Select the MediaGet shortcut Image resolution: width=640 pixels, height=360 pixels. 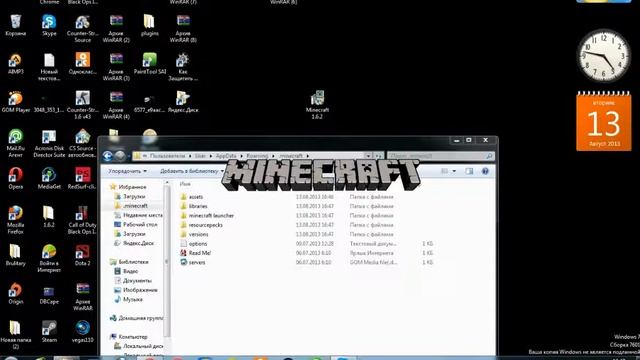point(49,178)
